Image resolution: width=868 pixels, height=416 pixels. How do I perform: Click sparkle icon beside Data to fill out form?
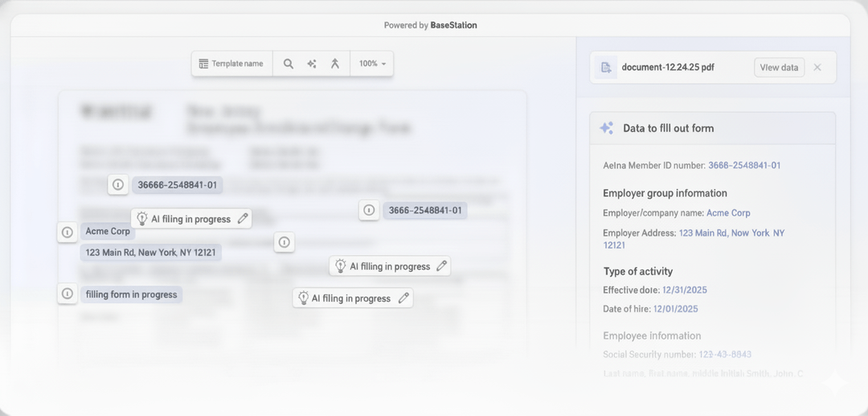point(607,128)
